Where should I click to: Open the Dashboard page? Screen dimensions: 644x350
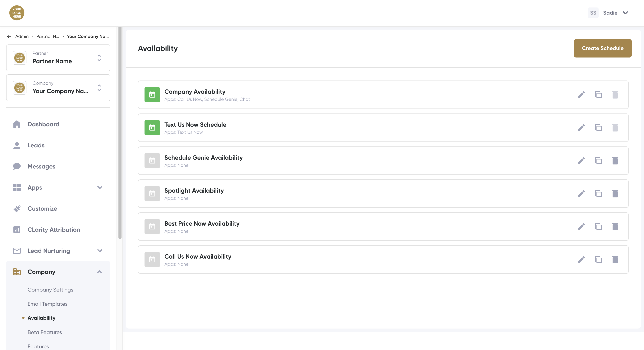[43, 124]
